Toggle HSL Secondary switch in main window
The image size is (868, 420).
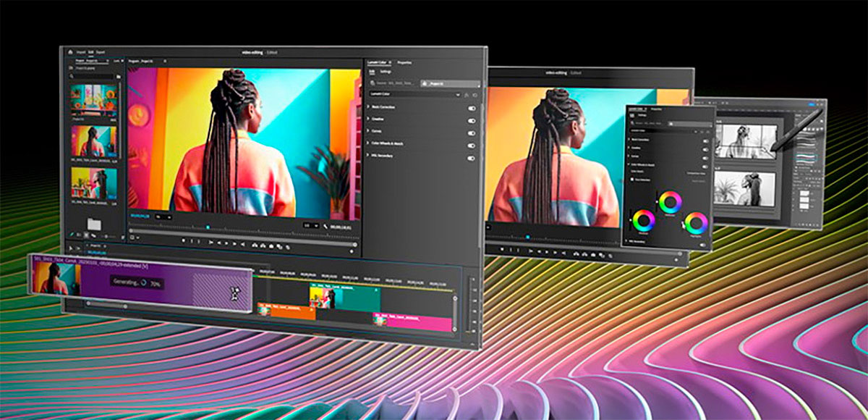click(x=472, y=159)
